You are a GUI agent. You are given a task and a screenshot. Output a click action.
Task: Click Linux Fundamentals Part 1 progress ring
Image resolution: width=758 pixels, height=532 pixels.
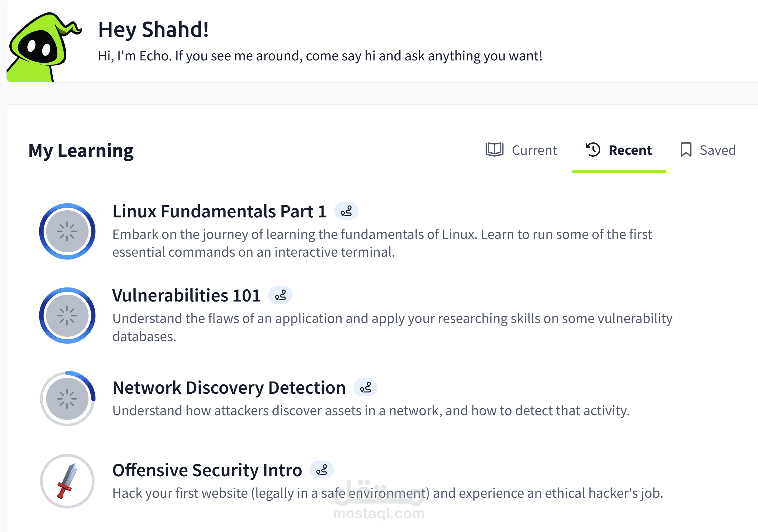67,231
